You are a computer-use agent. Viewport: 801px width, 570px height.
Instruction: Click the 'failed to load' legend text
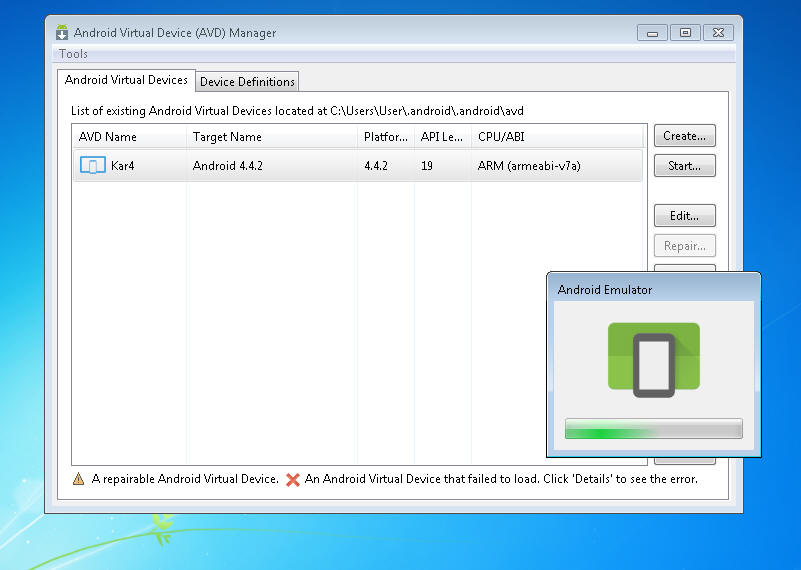[x=501, y=479]
